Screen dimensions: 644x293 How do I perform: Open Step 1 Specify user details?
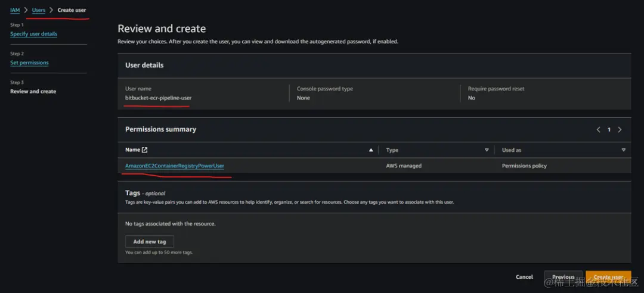[x=33, y=34]
